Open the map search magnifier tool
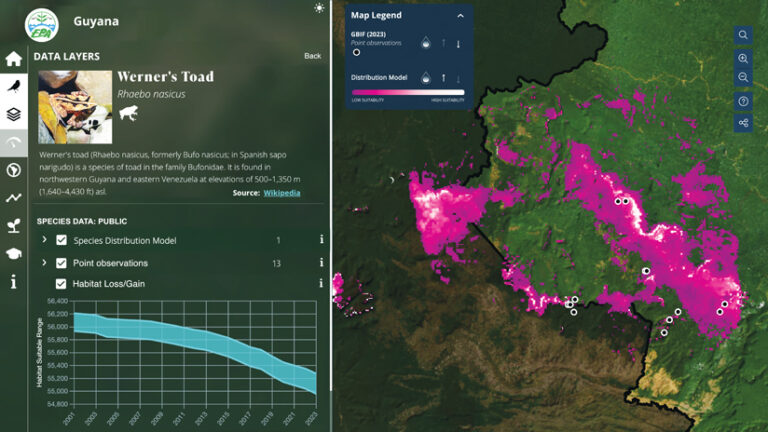The image size is (768, 432). (743, 35)
